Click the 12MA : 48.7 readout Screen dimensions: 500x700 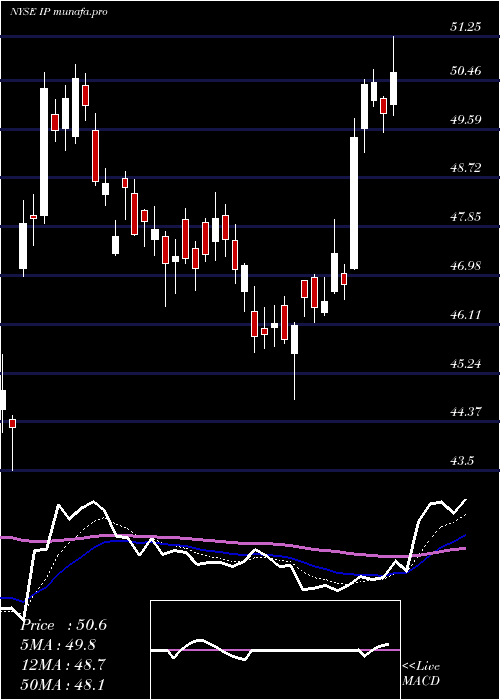pos(63,665)
